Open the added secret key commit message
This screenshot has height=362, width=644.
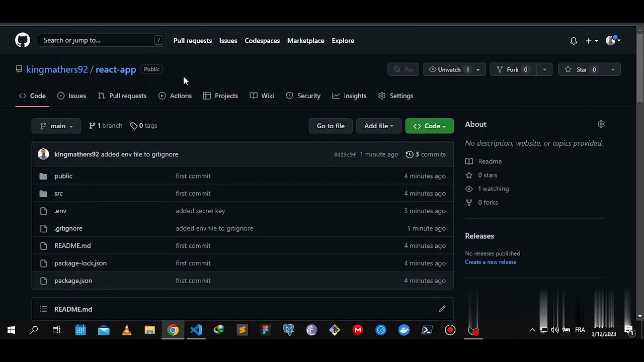(200, 211)
